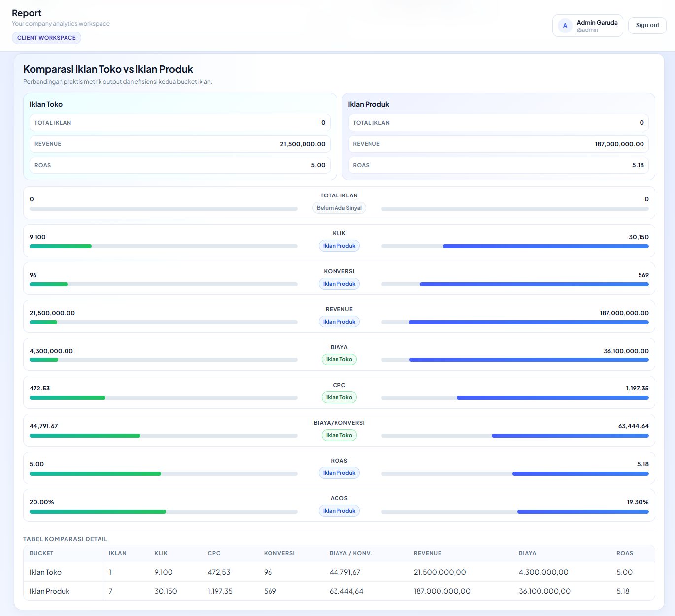This screenshot has width=675, height=616.
Task: Click the Iklan Toko badge under BIAYA
Action: pyautogui.click(x=339, y=359)
